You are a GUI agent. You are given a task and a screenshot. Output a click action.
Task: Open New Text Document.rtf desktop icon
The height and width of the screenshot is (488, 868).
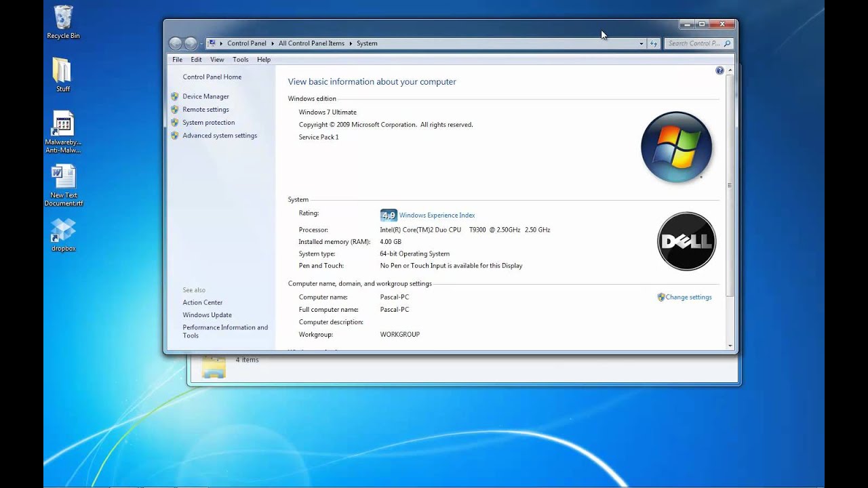click(x=63, y=185)
